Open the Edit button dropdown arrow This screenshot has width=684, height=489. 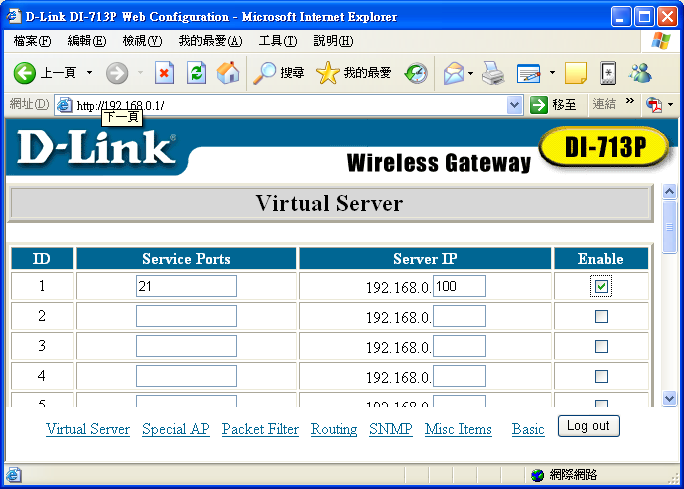[552, 73]
